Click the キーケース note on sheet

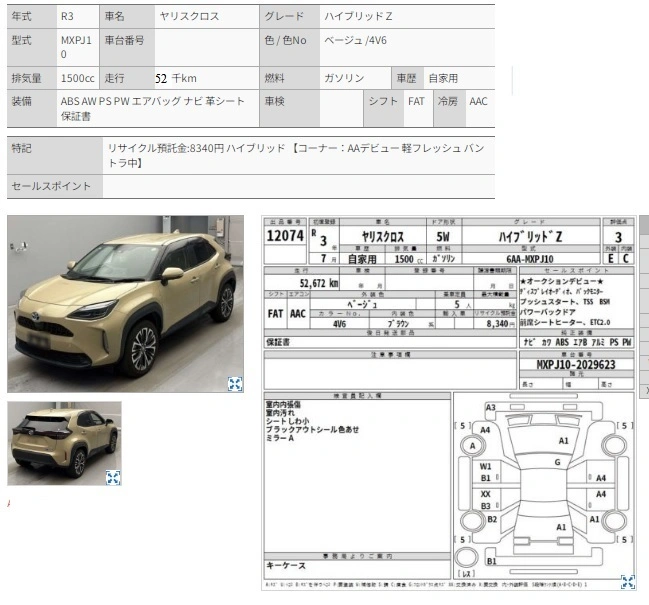click(x=286, y=566)
